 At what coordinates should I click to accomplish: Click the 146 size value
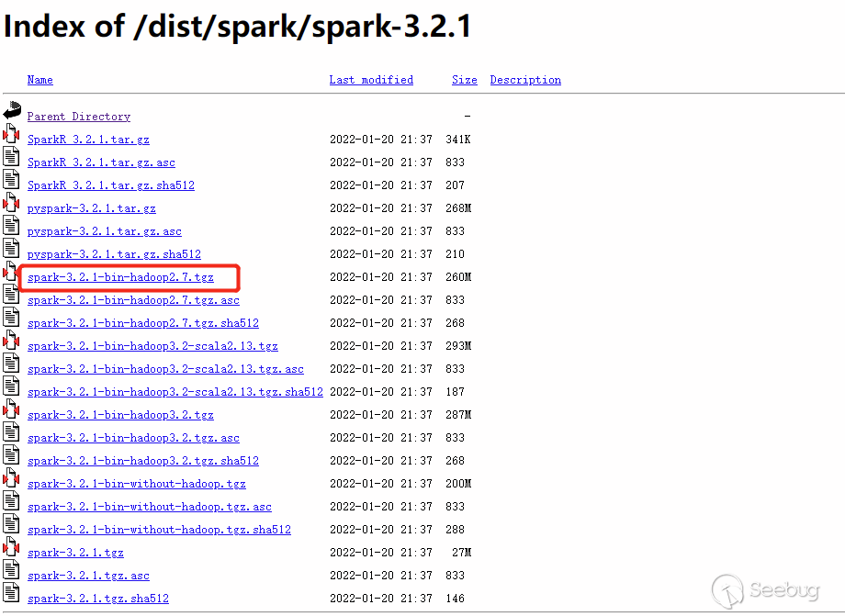[x=455, y=599]
